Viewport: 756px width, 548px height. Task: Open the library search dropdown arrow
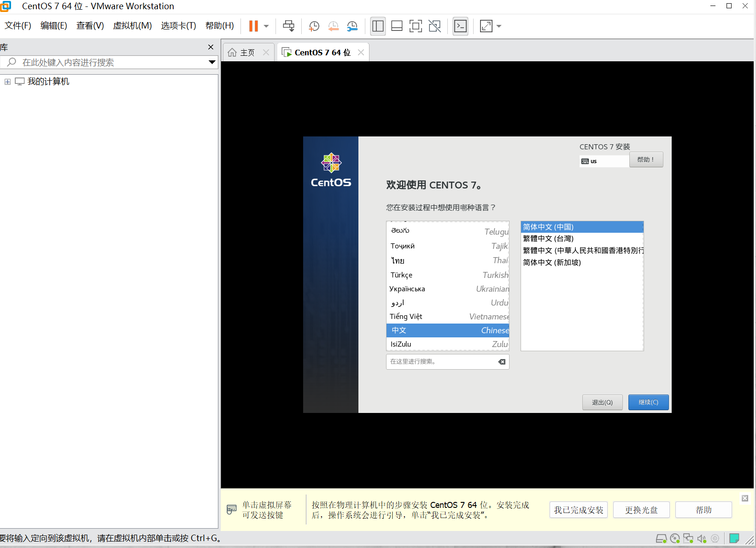point(212,62)
